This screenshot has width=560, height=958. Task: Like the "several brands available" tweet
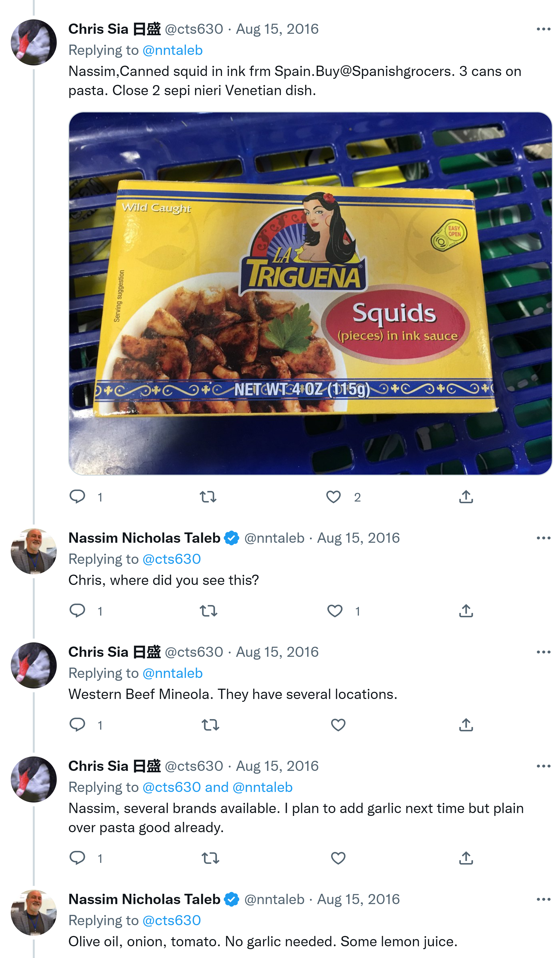(x=338, y=858)
